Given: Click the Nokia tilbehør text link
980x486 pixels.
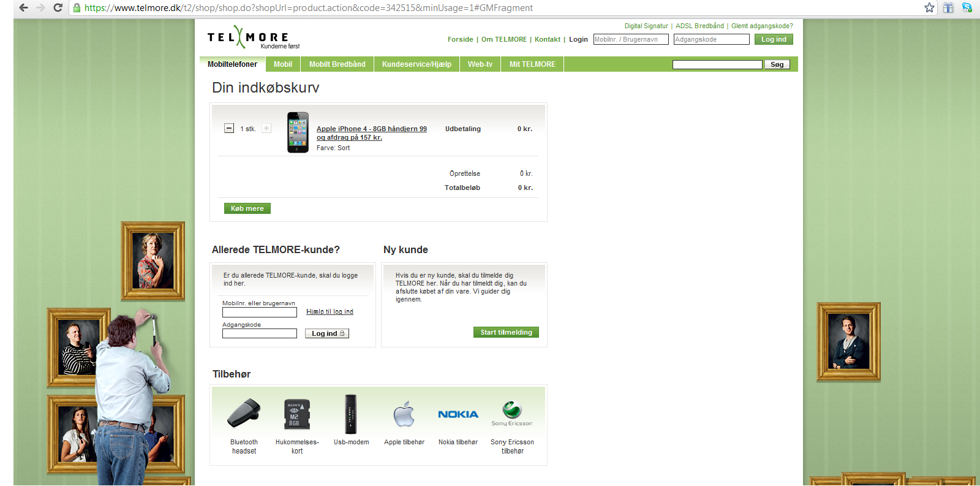Looking at the screenshot, I should tap(458, 442).
